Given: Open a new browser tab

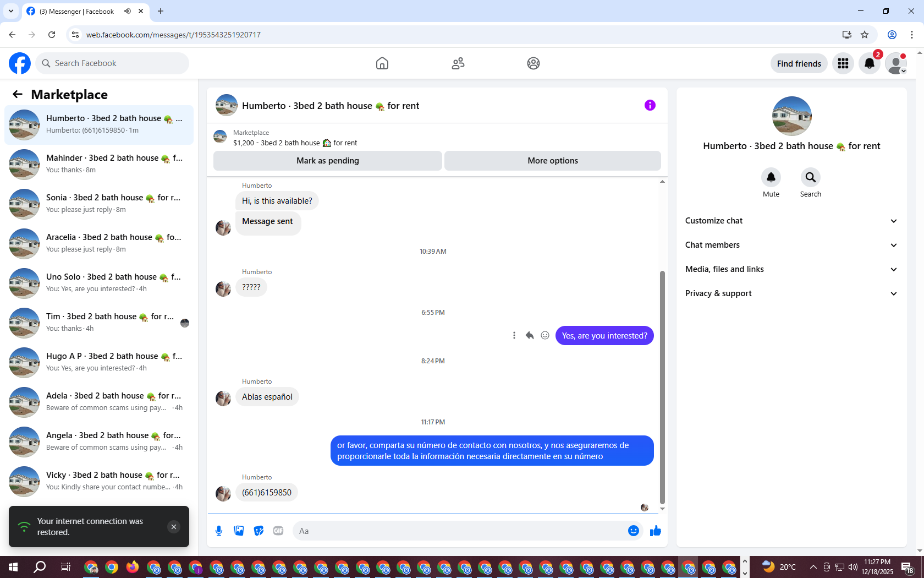Looking at the screenshot, I should (161, 11).
